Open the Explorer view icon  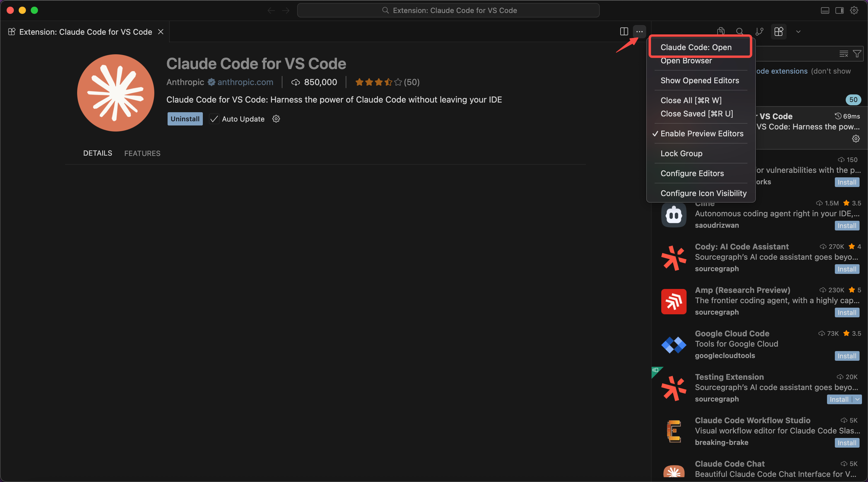click(721, 32)
